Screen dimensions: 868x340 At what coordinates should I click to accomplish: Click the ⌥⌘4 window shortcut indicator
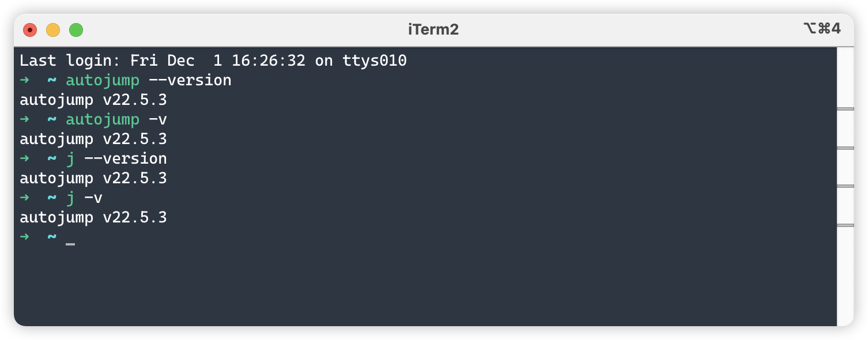tap(821, 29)
